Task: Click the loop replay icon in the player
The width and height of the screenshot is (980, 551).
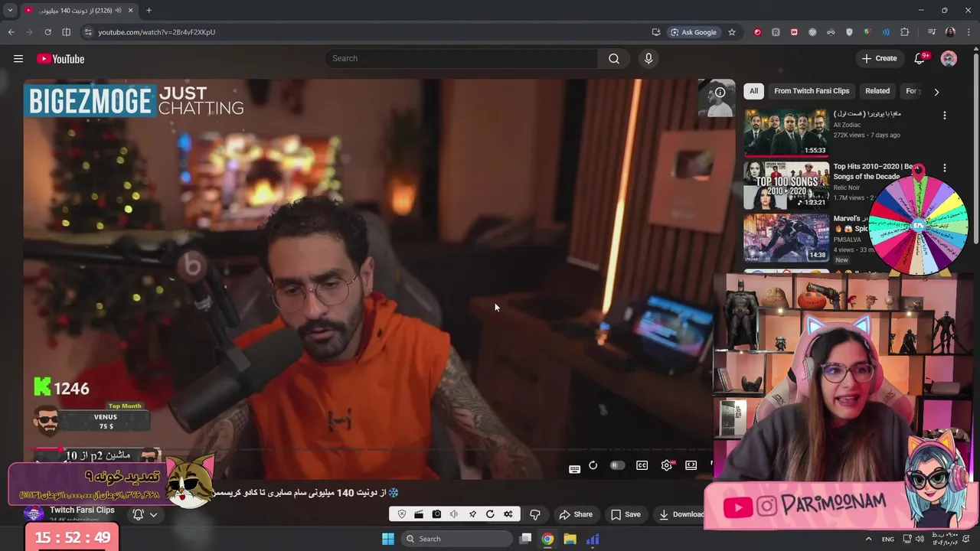Action: 593,465
